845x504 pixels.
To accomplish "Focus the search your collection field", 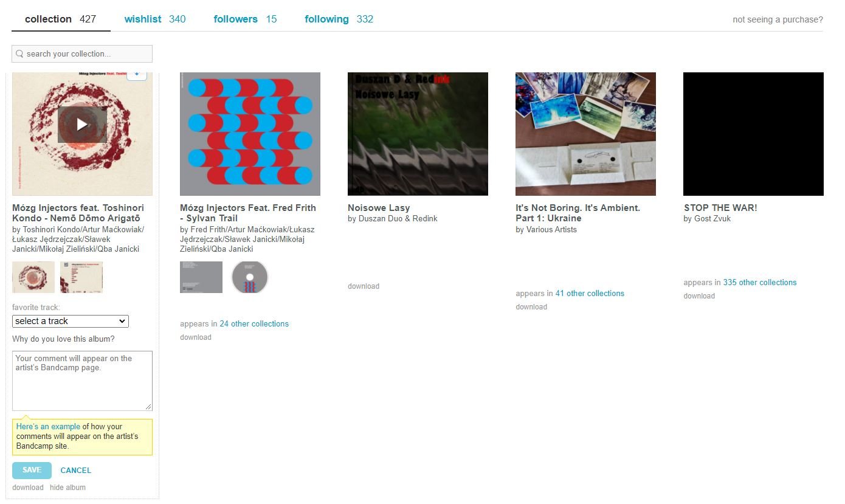I will (x=82, y=54).
